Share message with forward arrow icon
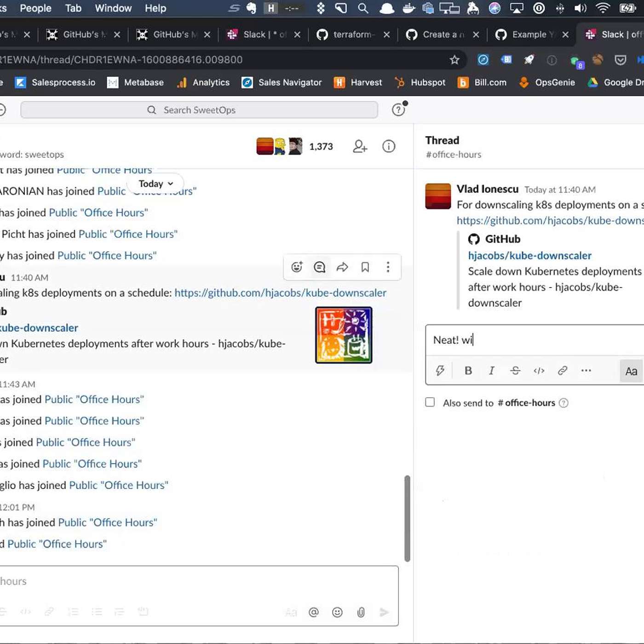This screenshot has height=644, width=644. click(x=342, y=267)
